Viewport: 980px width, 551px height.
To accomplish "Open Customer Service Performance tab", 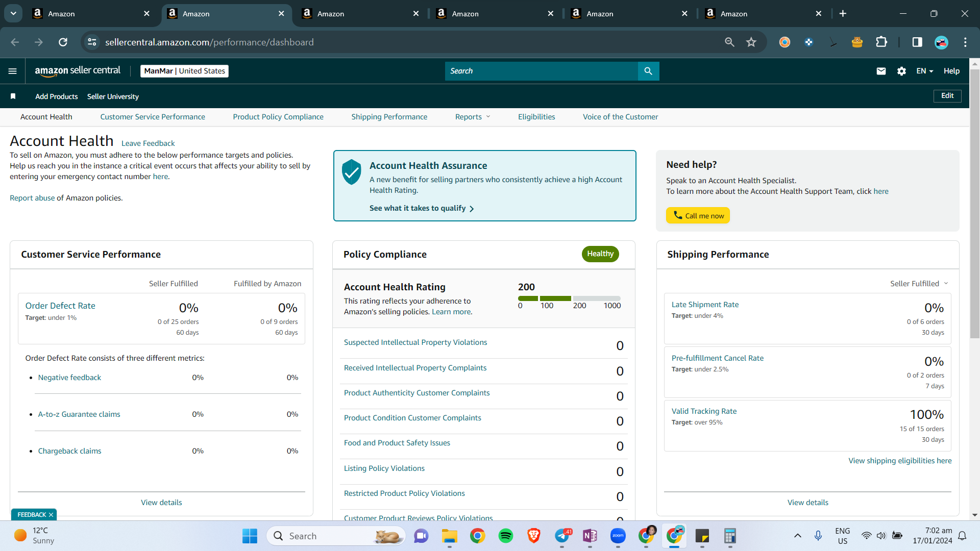I will tap(153, 117).
